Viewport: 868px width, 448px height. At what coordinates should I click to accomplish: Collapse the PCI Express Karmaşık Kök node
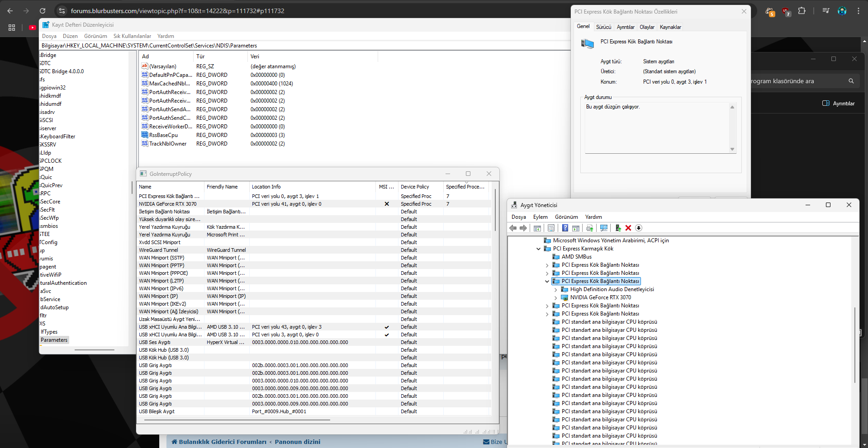pos(538,249)
